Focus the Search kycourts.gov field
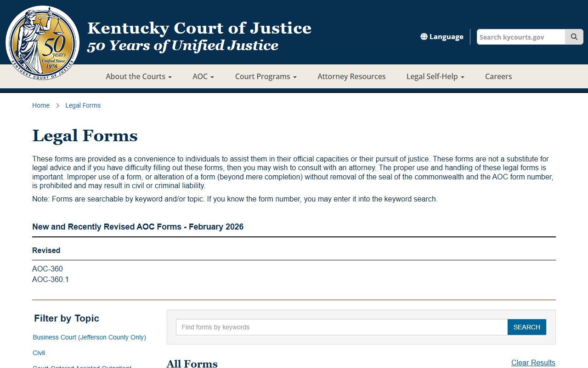The width and height of the screenshot is (588, 368). click(x=521, y=37)
